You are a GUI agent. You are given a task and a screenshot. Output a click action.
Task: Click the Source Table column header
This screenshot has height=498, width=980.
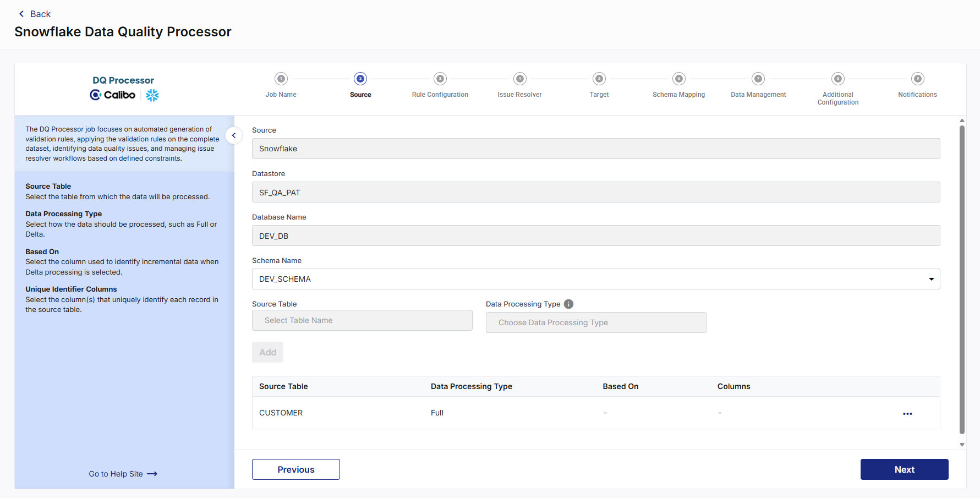[x=283, y=386]
